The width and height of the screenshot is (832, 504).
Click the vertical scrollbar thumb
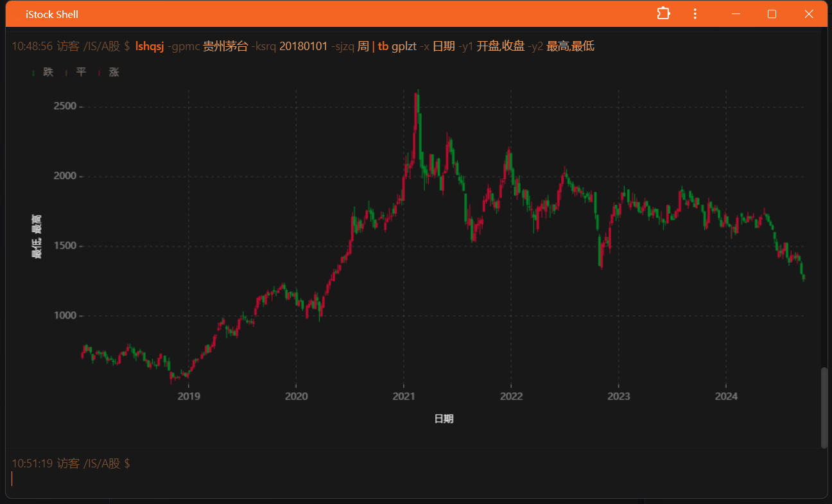[x=824, y=408]
